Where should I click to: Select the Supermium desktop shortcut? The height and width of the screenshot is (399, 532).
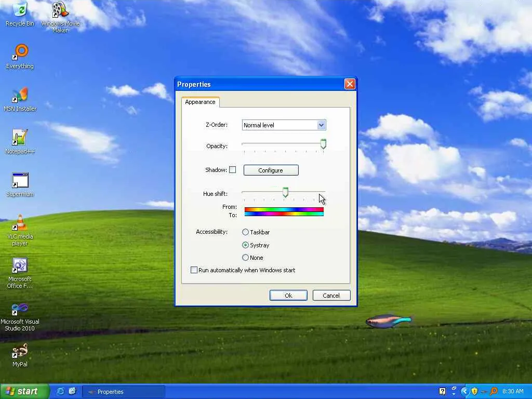[20, 185]
